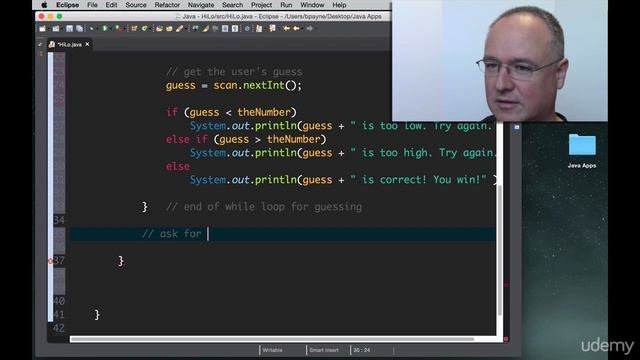
Task: Click the Save All icon in the toolbar
Action: (x=79, y=29)
